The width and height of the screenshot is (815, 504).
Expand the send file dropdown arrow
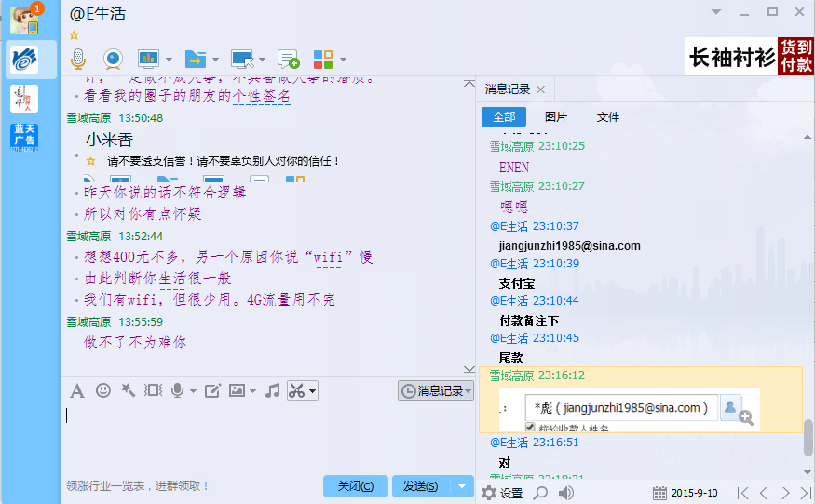point(215,60)
